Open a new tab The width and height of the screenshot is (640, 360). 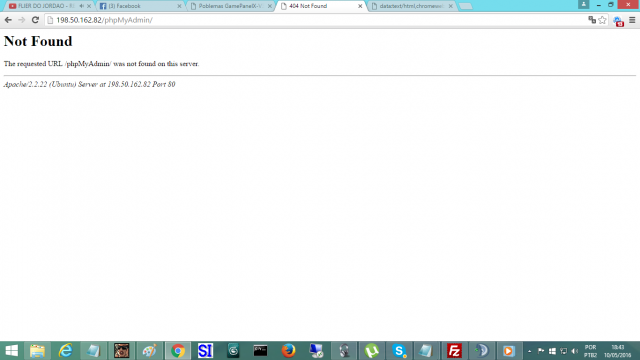tap(465, 6)
